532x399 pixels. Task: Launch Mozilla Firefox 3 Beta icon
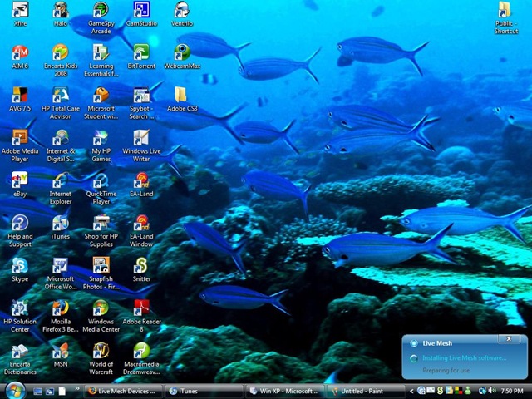click(x=61, y=316)
